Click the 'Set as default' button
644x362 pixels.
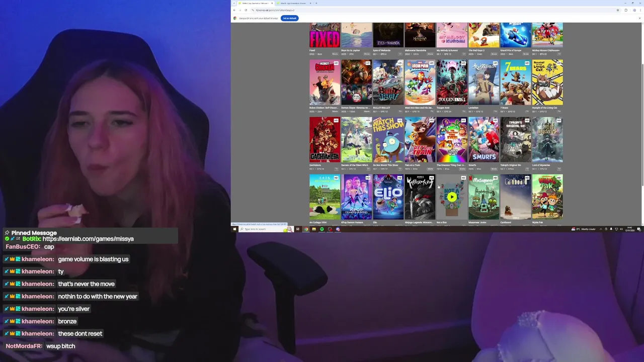pyautogui.click(x=289, y=18)
